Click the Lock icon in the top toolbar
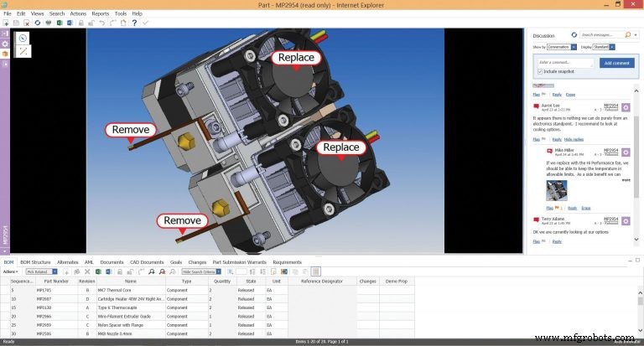Screen dimensions: 644x346 (x=81, y=23)
